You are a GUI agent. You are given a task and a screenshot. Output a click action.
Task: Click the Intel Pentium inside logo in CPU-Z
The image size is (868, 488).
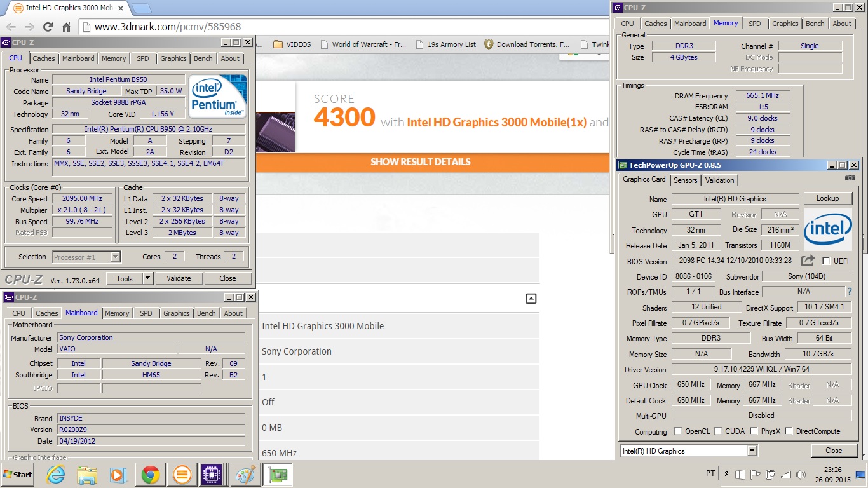point(217,97)
